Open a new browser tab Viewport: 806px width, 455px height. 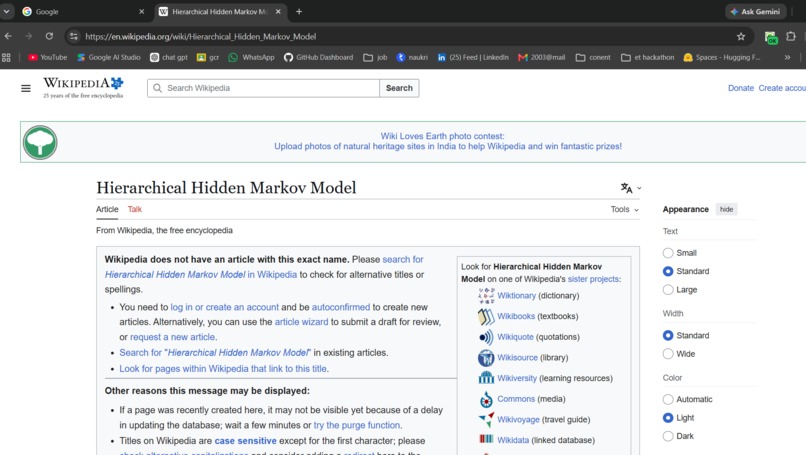299,11
